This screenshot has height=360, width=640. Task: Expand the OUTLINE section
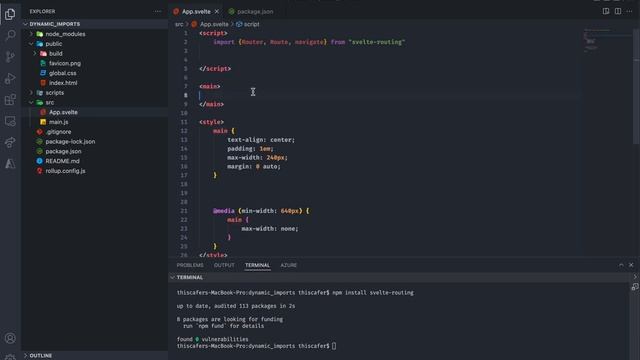[95, 356]
